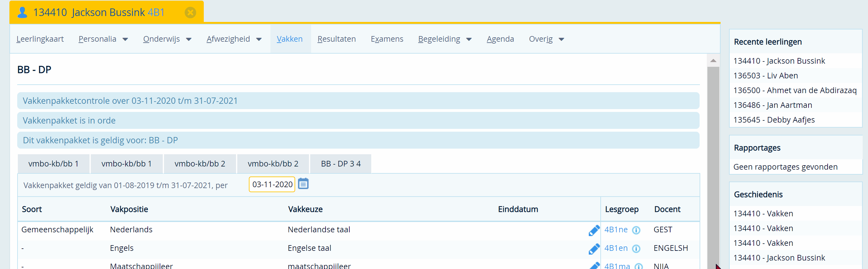This screenshot has width=868, height=269.
Task: Open recent student 135645 - Debby Aafjes
Action: (x=774, y=120)
